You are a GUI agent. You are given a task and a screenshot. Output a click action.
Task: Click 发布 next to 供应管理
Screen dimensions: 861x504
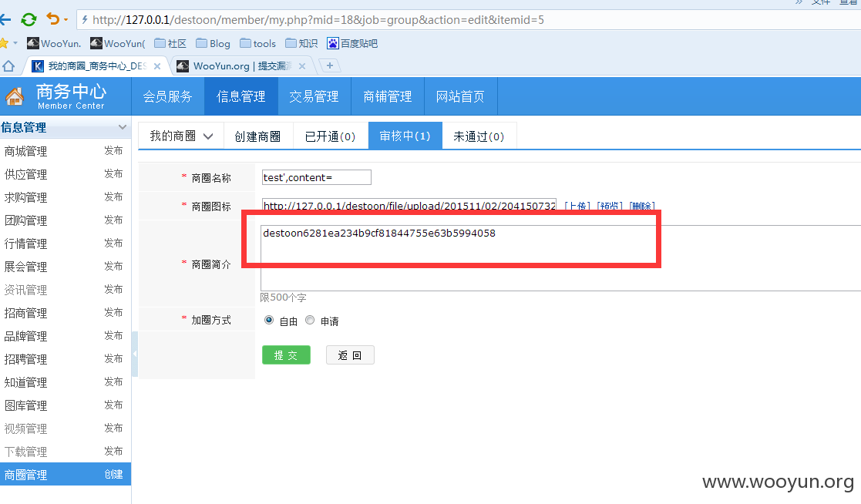click(113, 174)
